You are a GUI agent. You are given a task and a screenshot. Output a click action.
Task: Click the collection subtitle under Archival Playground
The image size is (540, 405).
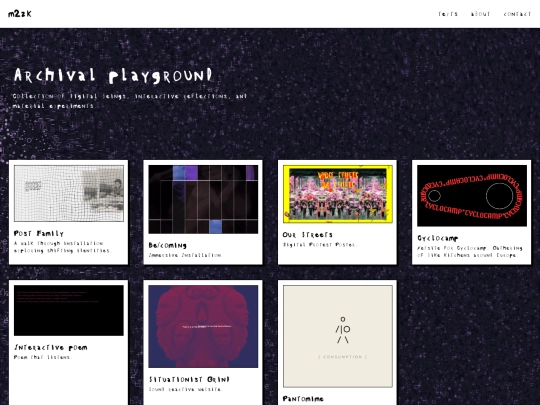tap(130, 101)
